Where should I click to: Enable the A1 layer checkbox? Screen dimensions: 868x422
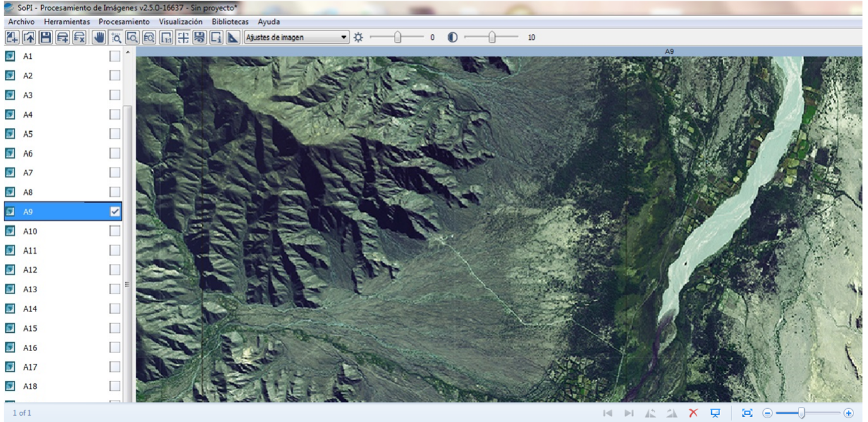click(x=114, y=56)
